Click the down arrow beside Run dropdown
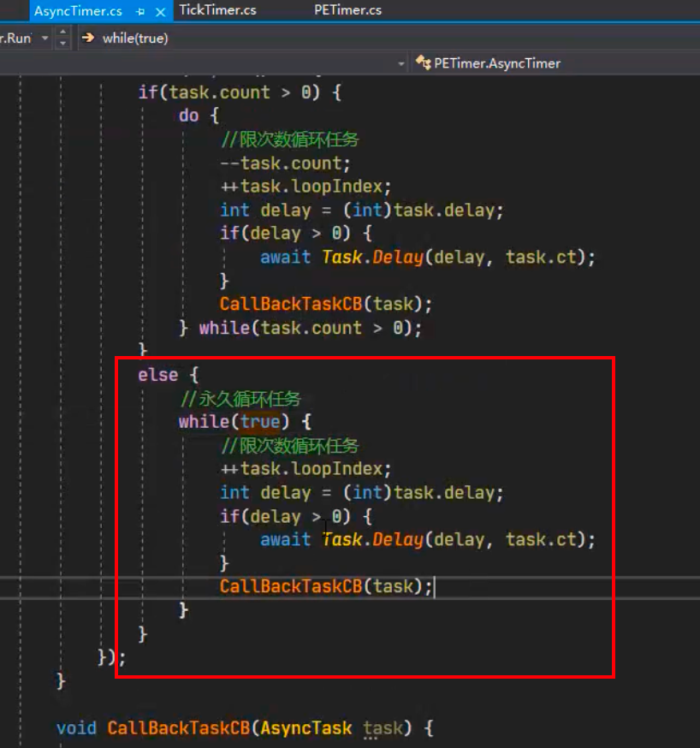The image size is (700, 748). 63,44
